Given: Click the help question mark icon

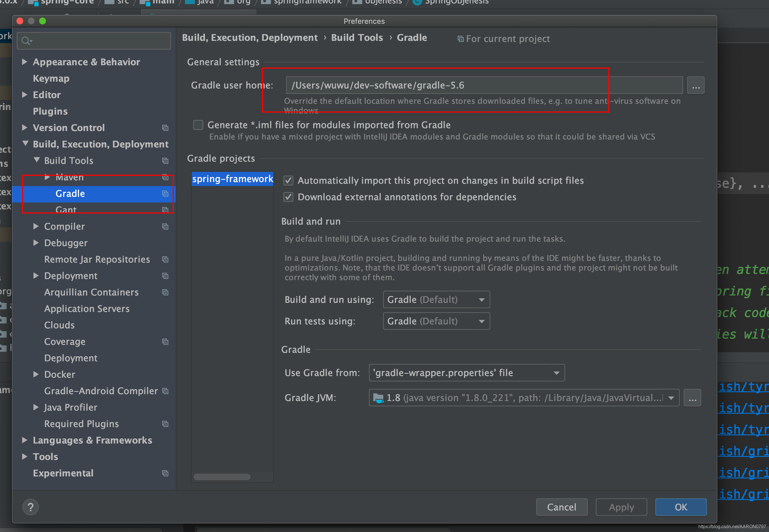Looking at the screenshot, I should pos(30,507).
